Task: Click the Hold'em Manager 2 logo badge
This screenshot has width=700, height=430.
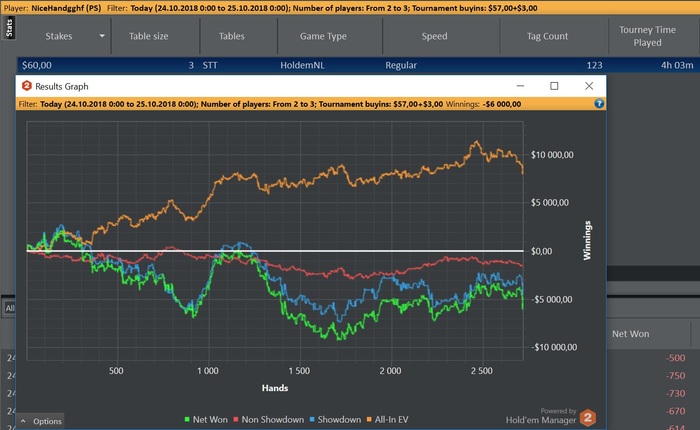Action: tap(588, 418)
